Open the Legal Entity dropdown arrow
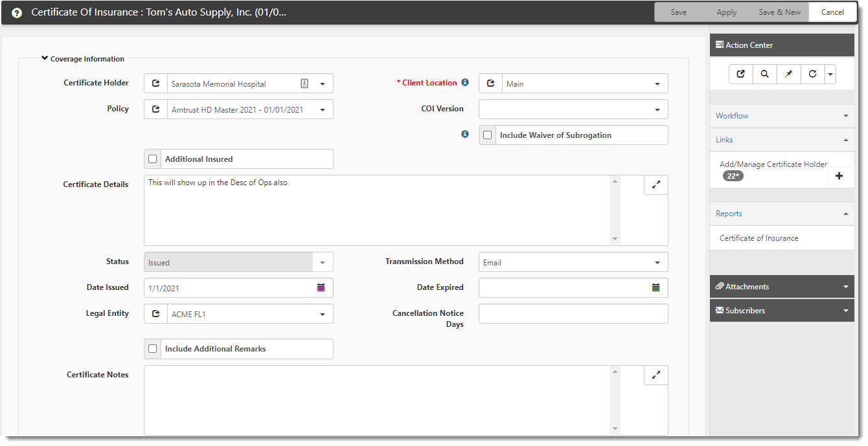Screen dimensions: 868x446 click(x=323, y=314)
